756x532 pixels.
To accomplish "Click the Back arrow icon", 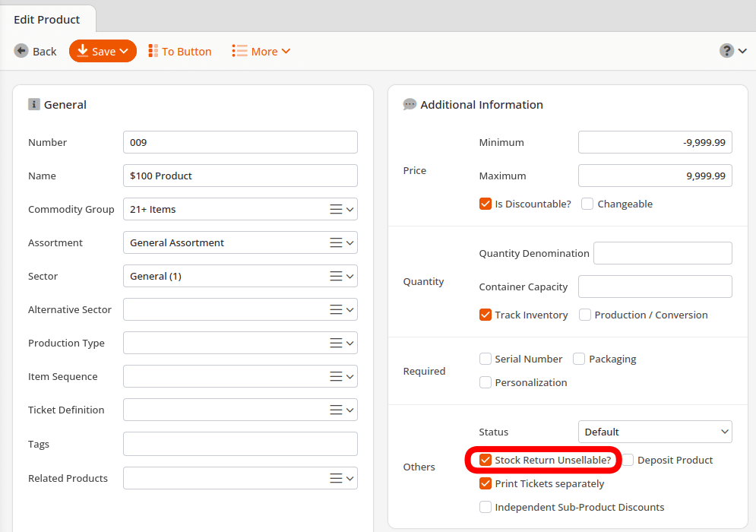I will point(21,51).
